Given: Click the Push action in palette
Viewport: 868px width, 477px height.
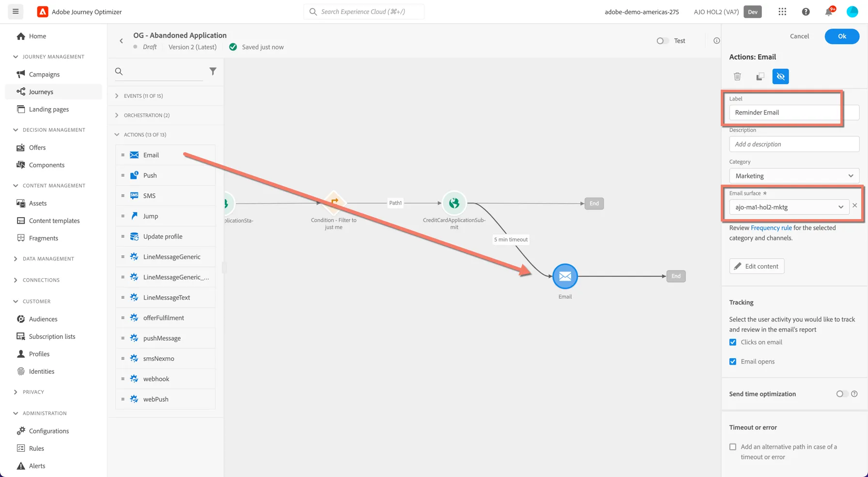Looking at the screenshot, I should click(x=165, y=175).
